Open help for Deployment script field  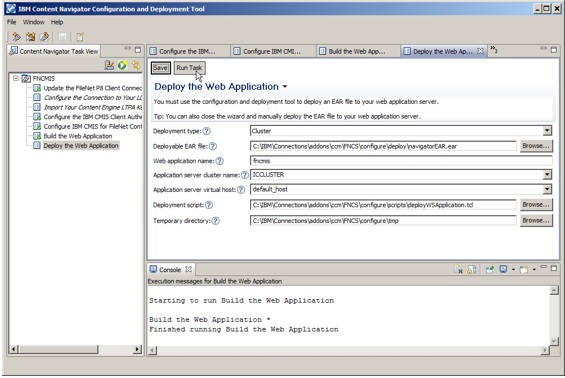209,205
